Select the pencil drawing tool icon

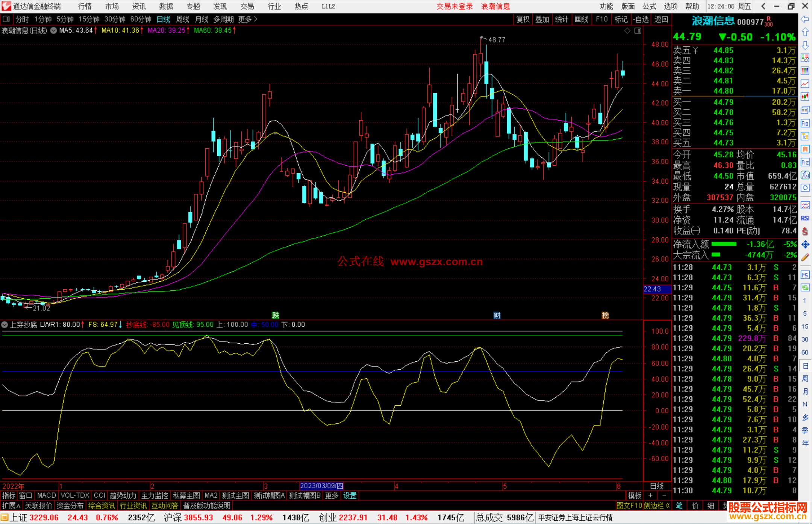(x=805, y=258)
